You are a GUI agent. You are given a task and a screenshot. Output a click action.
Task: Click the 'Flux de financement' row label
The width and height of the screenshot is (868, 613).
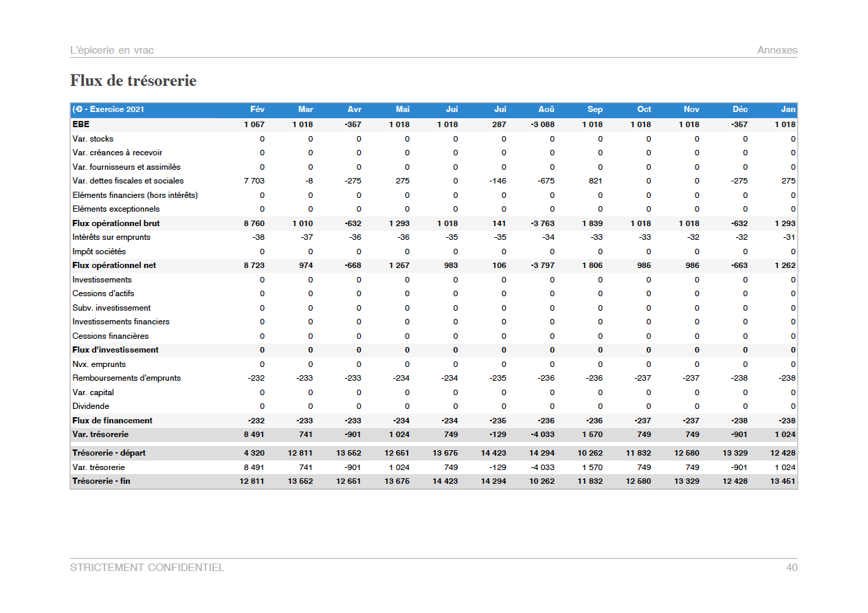pos(112,421)
